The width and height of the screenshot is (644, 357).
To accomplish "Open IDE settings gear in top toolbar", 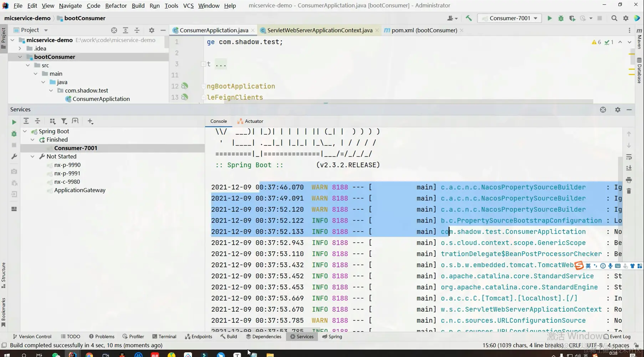I will click(626, 18).
